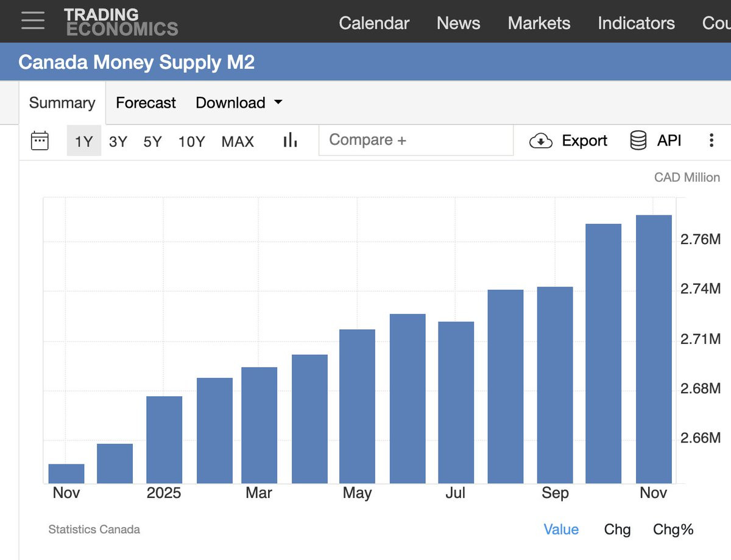731x560 pixels.
Task: Select the 10Y time range
Action: click(x=191, y=142)
